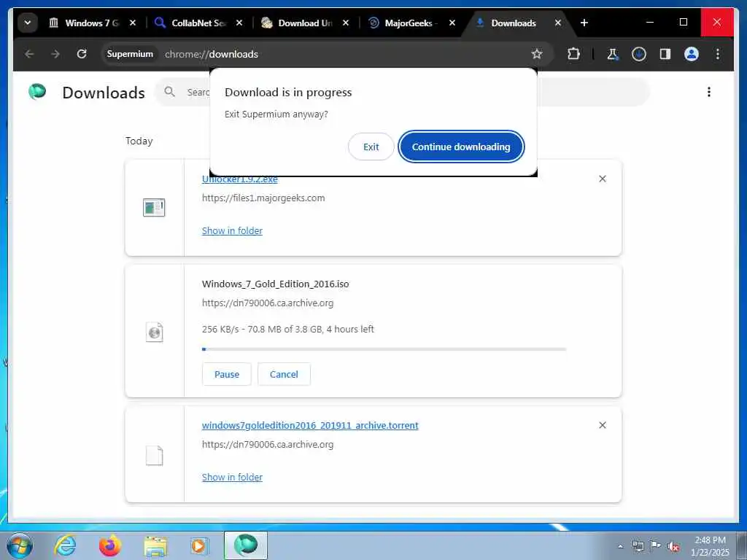Open the browser three-dot menu
Image resolution: width=747 pixels, height=560 pixels.
tap(718, 54)
